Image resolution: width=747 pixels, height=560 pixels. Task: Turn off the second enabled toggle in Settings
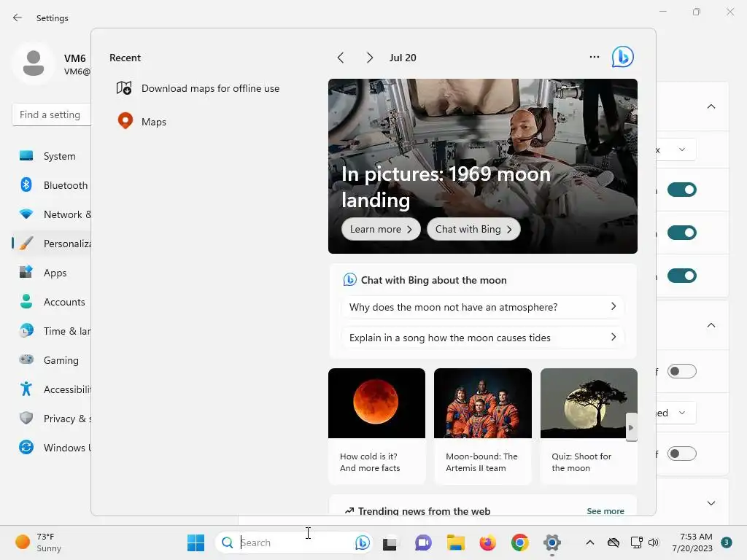(x=682, y=233)
